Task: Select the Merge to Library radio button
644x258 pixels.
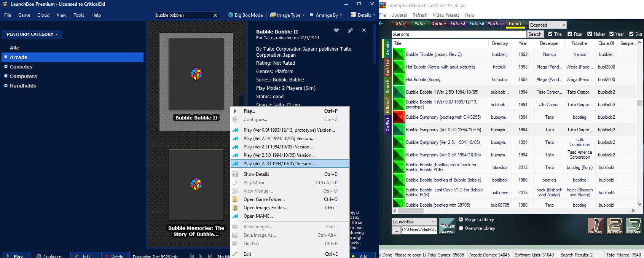Action: [x=461, y=220]
